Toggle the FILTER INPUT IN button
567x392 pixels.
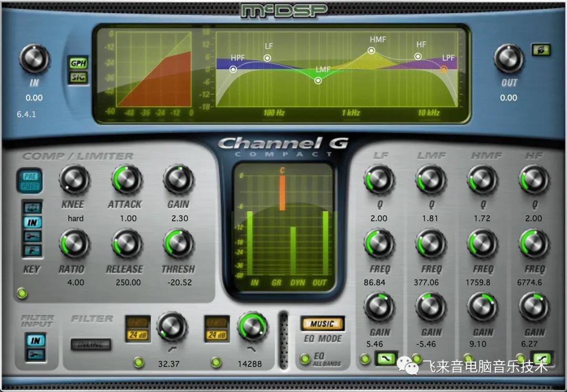click(x=36, y=341)
